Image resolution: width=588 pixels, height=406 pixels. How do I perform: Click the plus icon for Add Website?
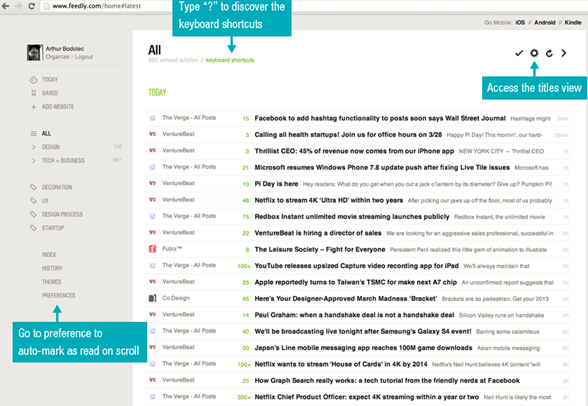(x=33, y=107)
